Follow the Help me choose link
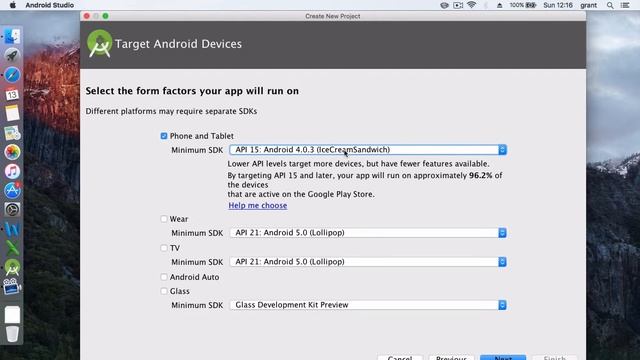This screenshot has width=640, height=360. [258, 205]
